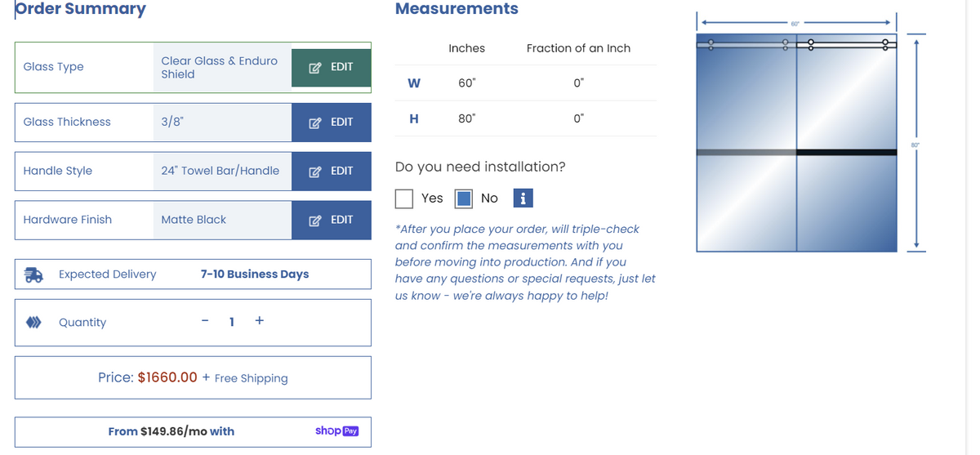Click the pencil icon beside Glass Thickness
Screen dimensions: 980x455
315,123
